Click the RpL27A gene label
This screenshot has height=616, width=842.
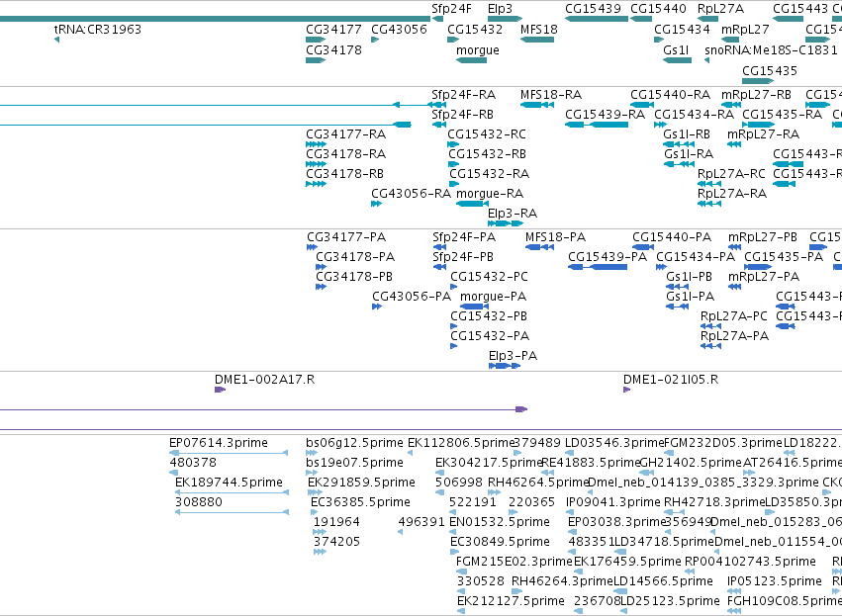(720, 9)
